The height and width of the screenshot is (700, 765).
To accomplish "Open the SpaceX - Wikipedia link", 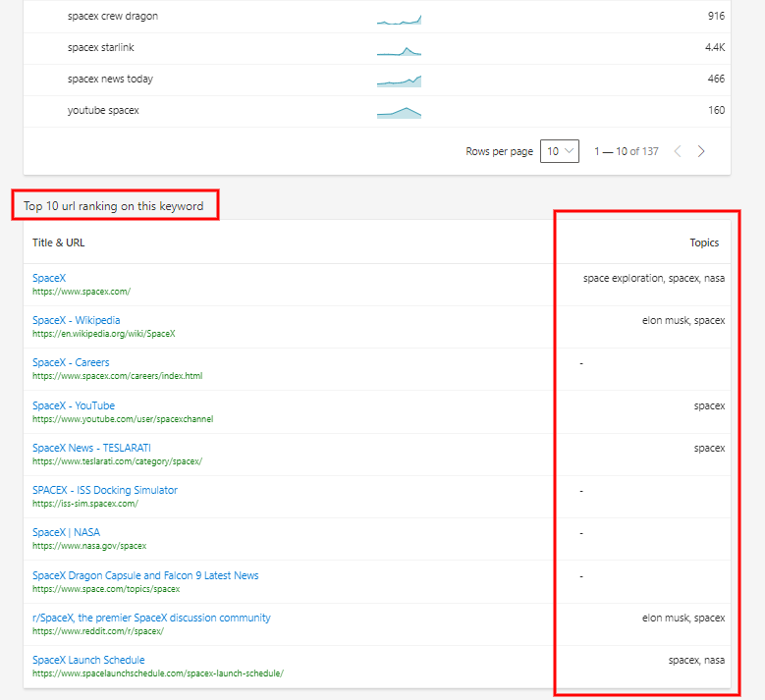I will point(77,320).
